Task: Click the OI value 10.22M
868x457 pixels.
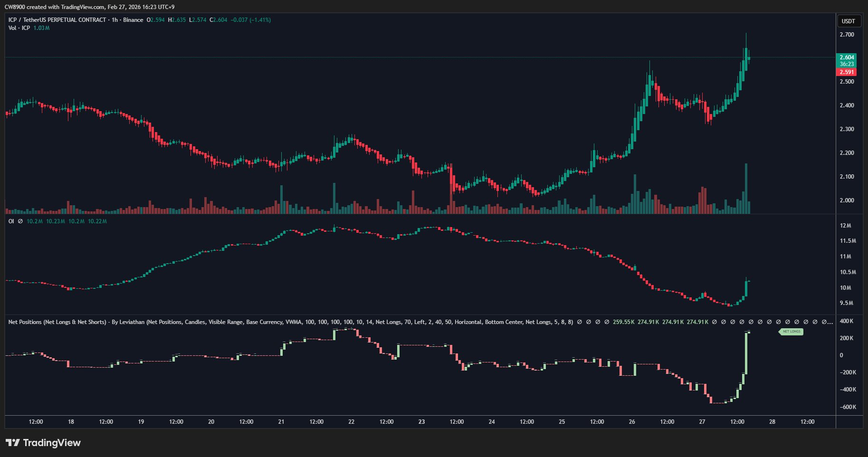Action: [97, 221]
